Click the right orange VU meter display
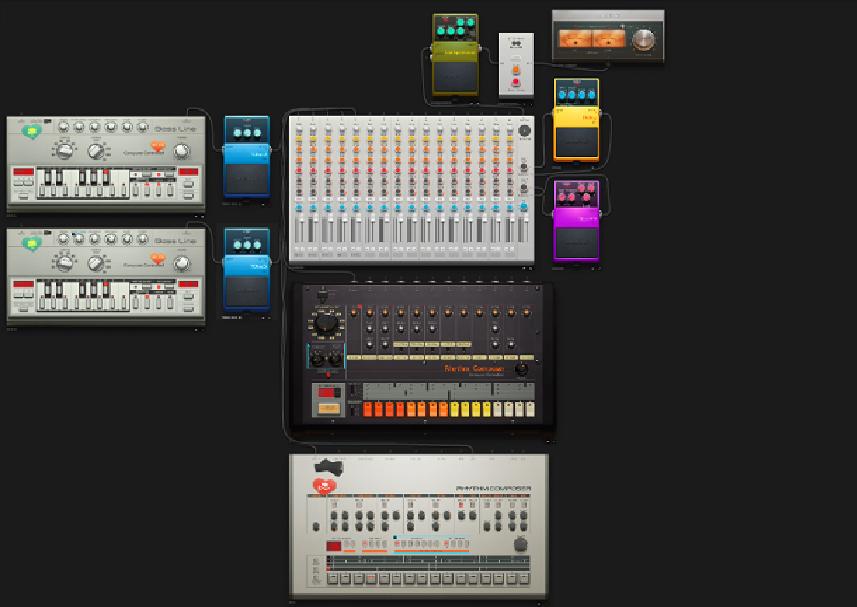Screen dimensions: 857x607 click(x=610, y=39)
